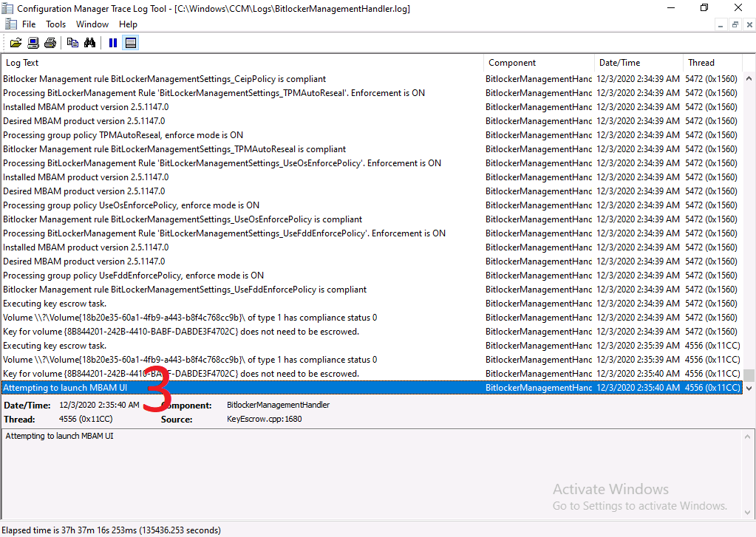
Task: Click the detail Date/Time value 12/3/2020 2:35:40 AM
Action: click(x=99, y=405)
